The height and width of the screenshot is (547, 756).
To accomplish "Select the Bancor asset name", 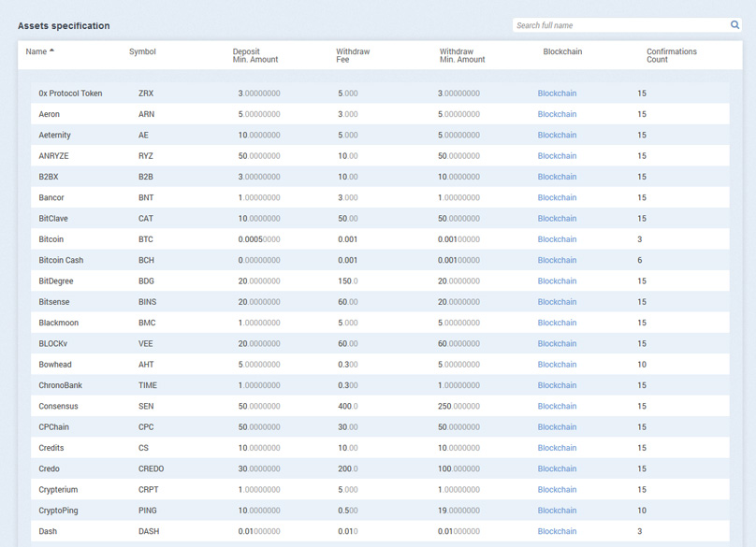I will (51, 197).
